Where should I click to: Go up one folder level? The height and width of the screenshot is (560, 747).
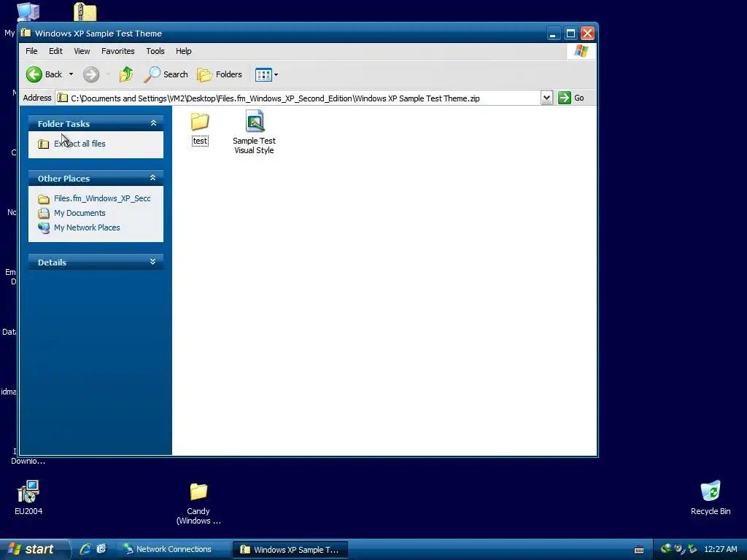tap(126, 74)
